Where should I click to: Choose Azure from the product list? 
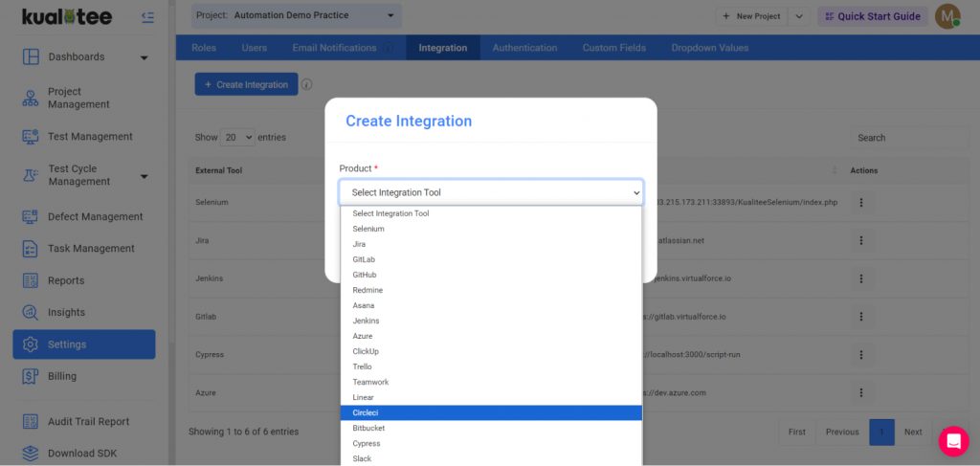pos(491,336)
